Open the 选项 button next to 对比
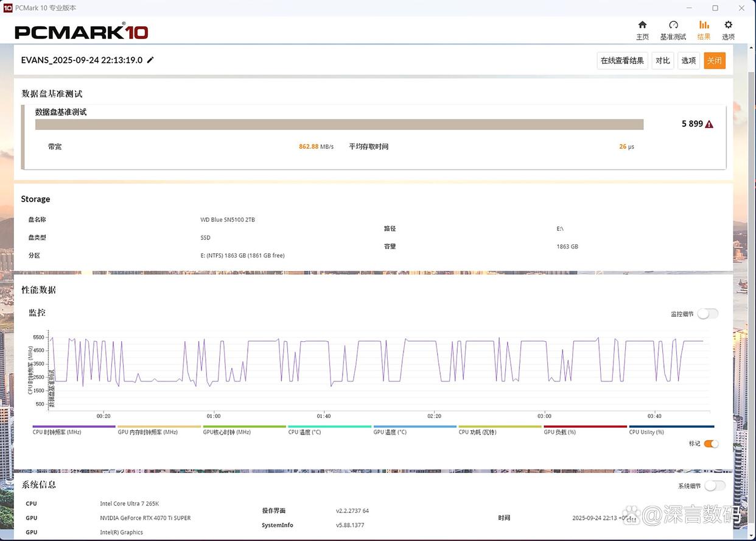The height and width of the screenshot is (541, 756). coord(688,60)
